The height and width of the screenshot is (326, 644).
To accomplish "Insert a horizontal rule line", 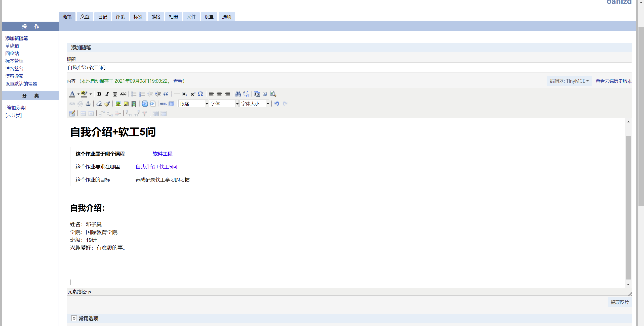I will [x=177, y=94].
